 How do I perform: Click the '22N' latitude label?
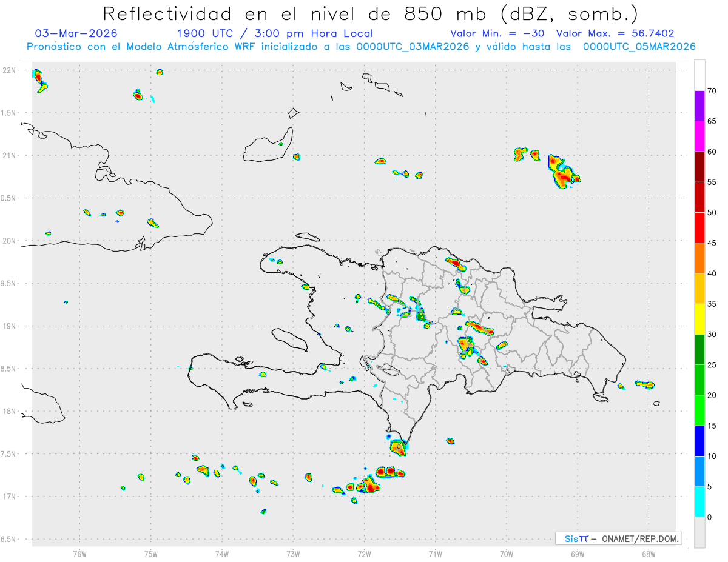[x=9, y=70]
